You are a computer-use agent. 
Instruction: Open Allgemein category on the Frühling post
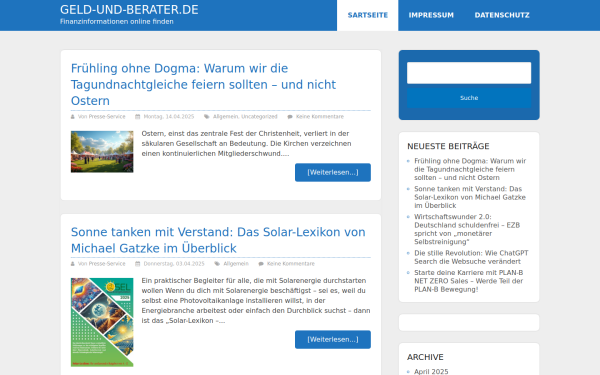pyautogui.click(x=225, y=117)
